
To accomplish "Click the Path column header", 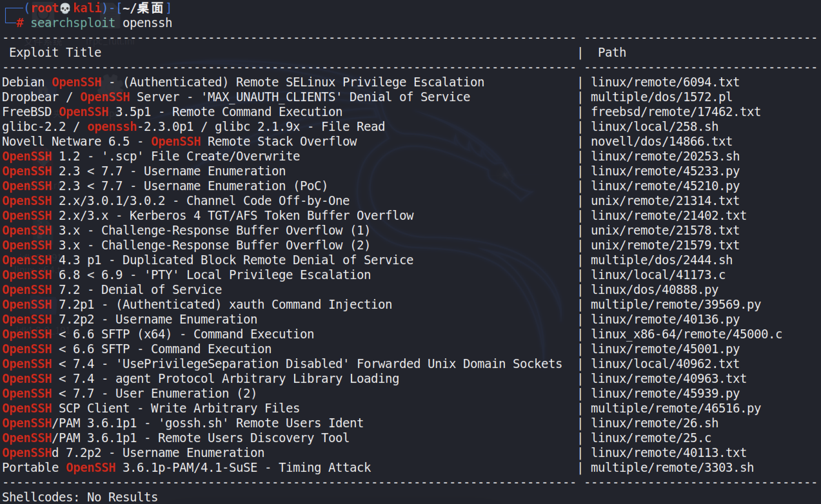I will [x=612, y=52].
